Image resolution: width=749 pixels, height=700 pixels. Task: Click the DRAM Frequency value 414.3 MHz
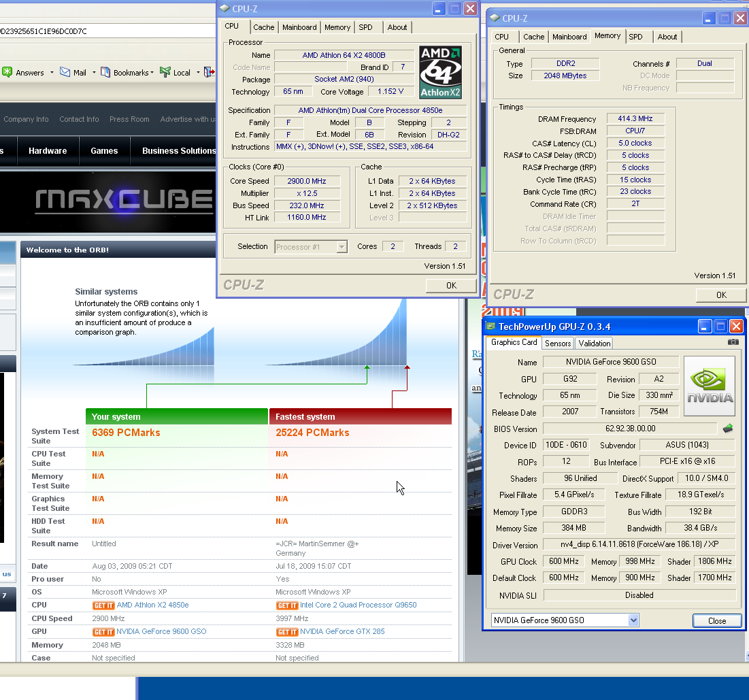(635, 118)
